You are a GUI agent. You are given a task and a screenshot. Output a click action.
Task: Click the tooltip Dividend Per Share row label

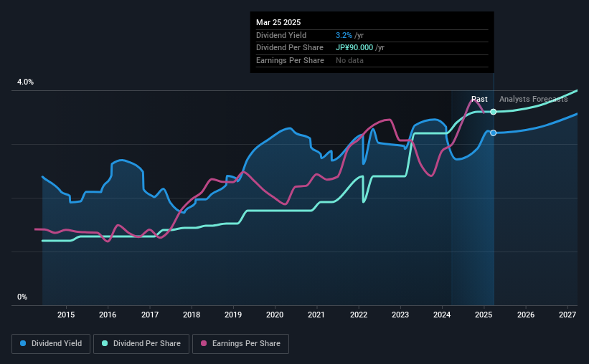[290, 48]
